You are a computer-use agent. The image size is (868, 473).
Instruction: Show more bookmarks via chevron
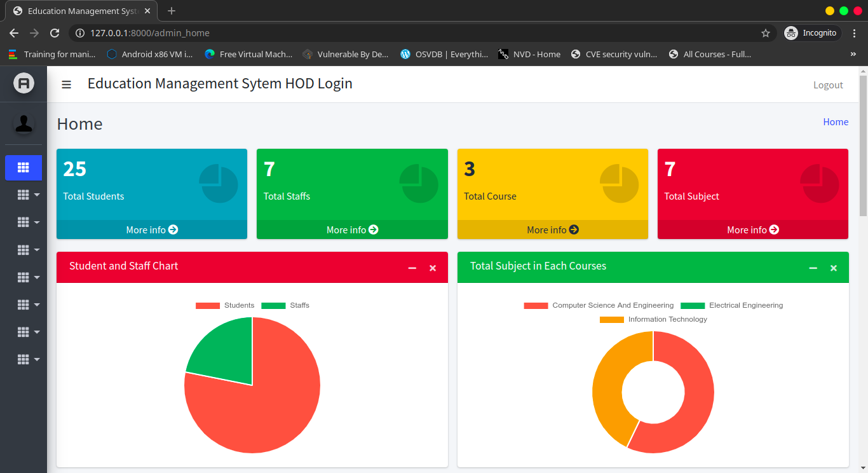point(853,54)
